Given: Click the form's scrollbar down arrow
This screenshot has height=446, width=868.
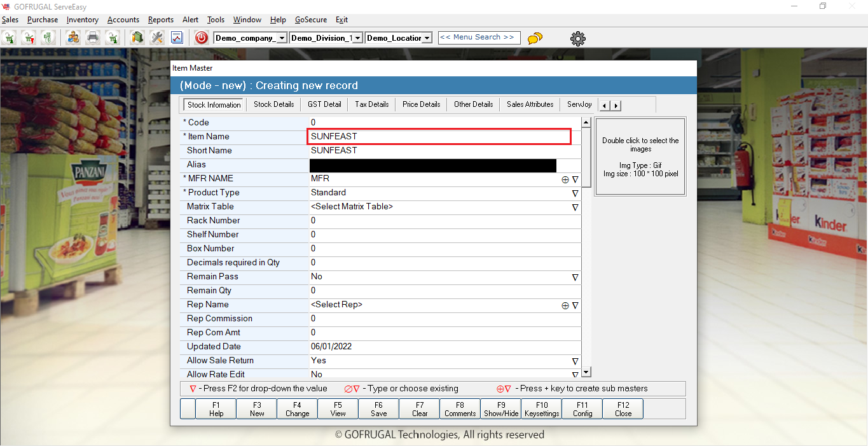Looking at the screenshot, I should coord(586,373).
